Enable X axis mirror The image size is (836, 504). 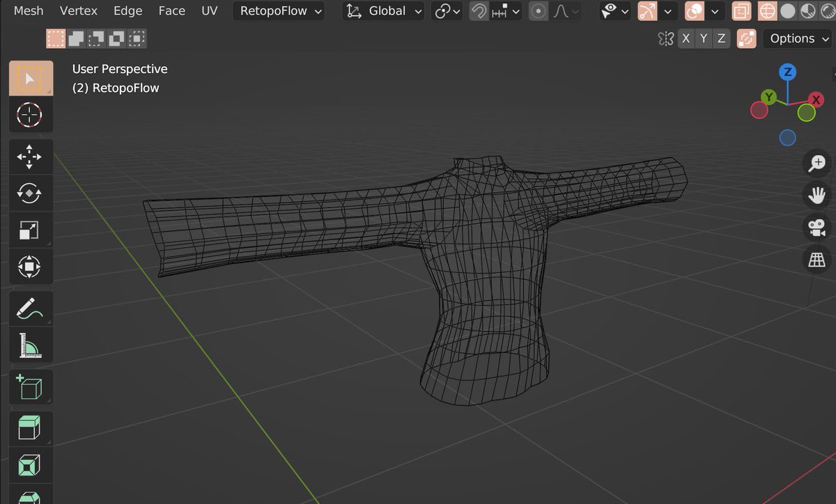point(686,38)
